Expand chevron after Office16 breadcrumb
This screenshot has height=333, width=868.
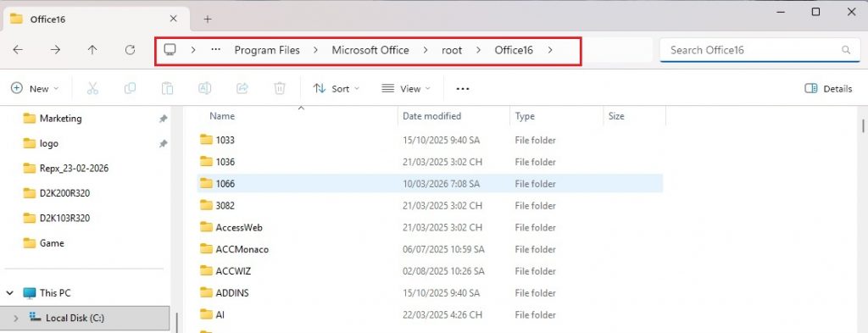coord(549,50)
